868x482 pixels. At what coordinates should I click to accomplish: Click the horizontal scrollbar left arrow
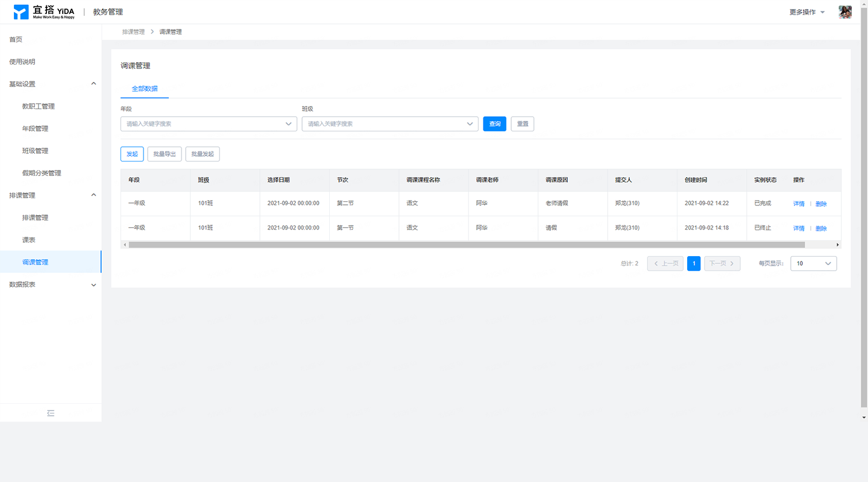point(125,245)
